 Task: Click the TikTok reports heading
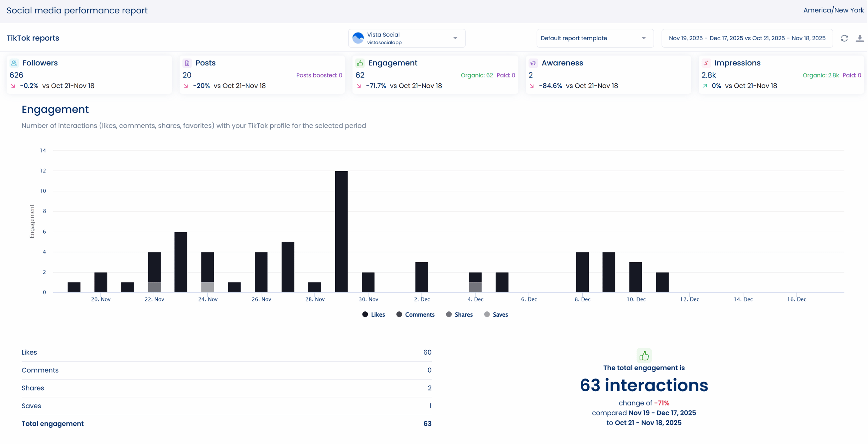pos(33,38)
